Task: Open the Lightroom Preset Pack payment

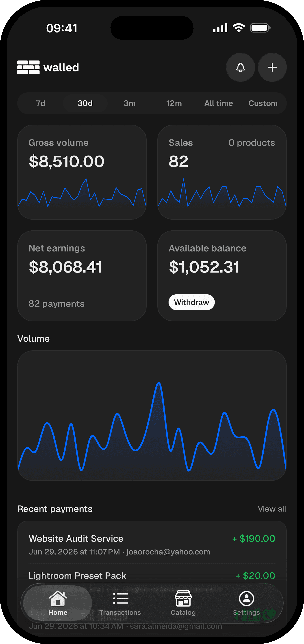Action: click(x=152, y=576)
